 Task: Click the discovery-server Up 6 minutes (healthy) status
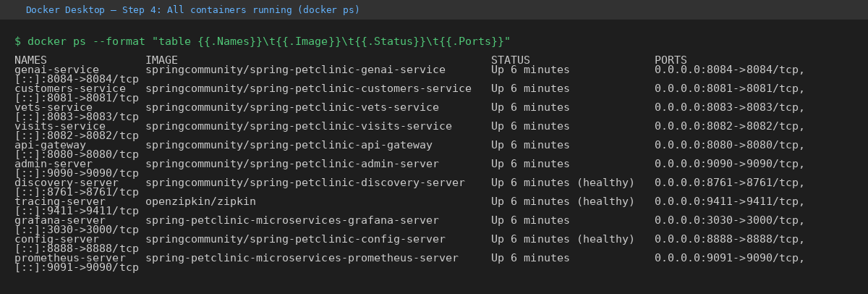pyautogui.click(x=563, y=182)
